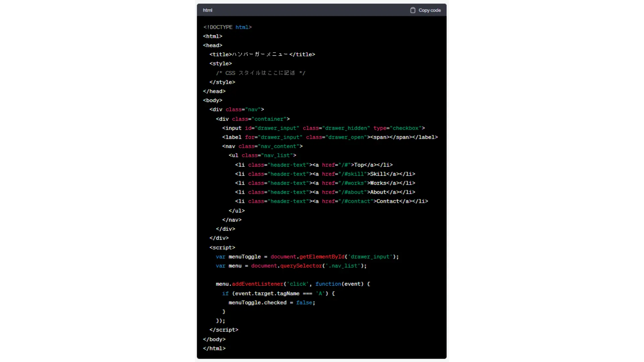Click the addEventListener click line

coord(292,284)
